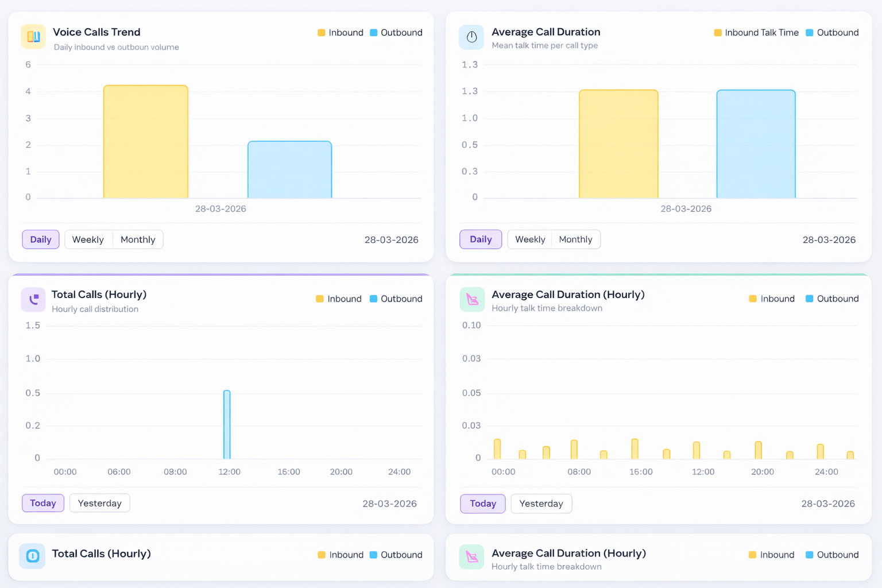Click the clock icon on Average Call Duration
The height and width of the screenshot is (588, 882).
471,37
